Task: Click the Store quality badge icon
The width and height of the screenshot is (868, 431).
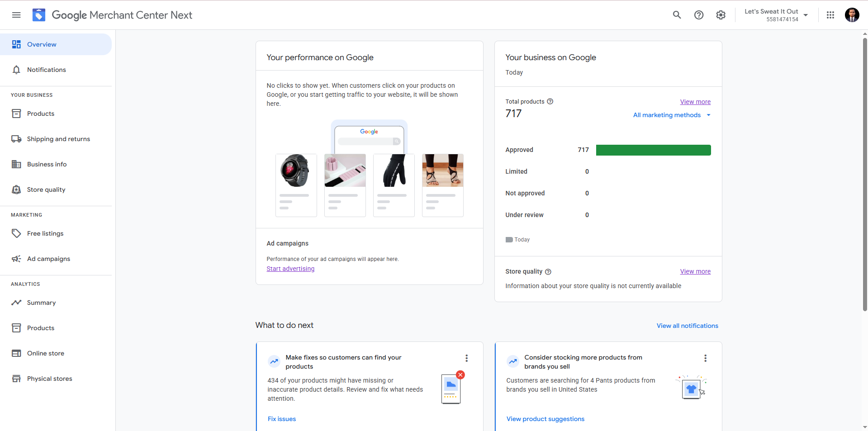Action: [x=16, y=189]
